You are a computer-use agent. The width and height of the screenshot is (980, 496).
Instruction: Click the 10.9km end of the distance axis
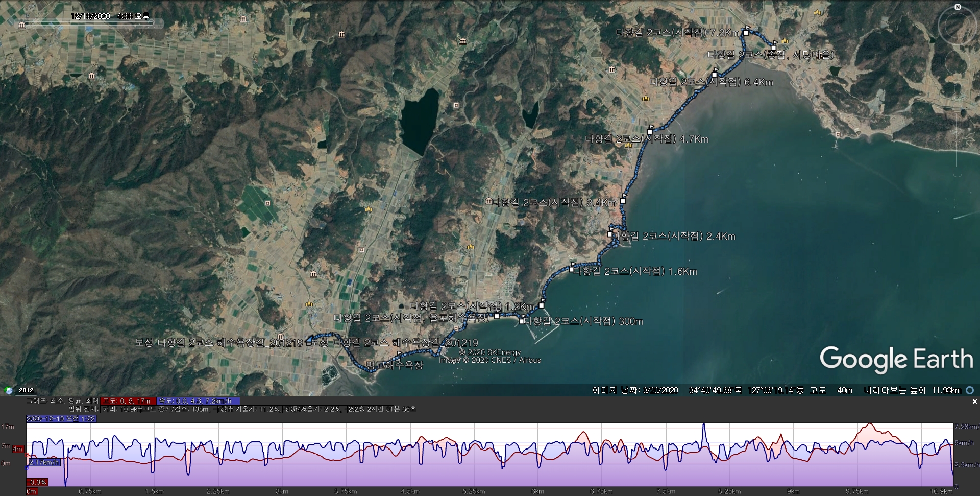941,491
